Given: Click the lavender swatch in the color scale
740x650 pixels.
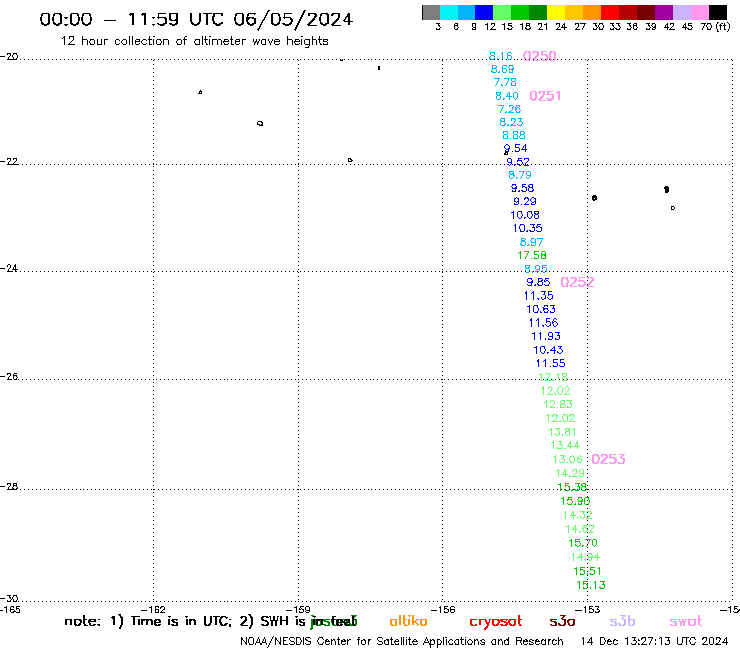Looking at the screenshot, I should pyautogui.click(x=681, y=12).
